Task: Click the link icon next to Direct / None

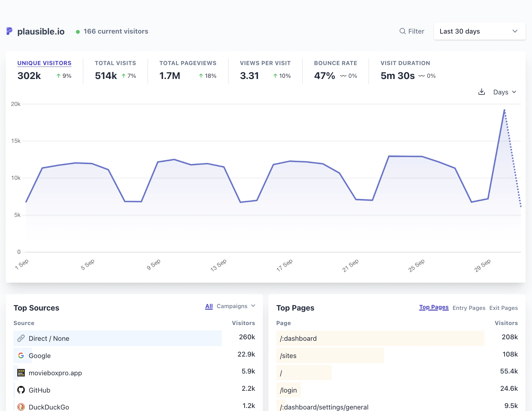Action: coord(21,338)
